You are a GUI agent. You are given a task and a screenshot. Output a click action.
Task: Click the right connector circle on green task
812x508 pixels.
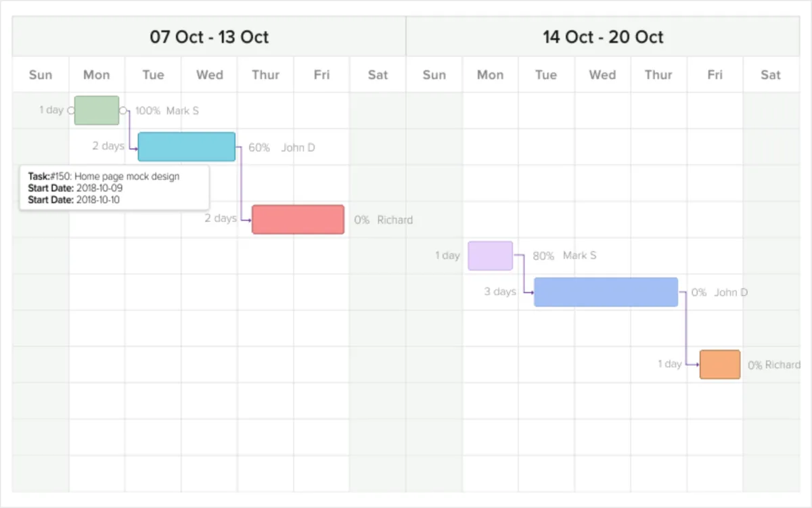click(x=122, y=110)
